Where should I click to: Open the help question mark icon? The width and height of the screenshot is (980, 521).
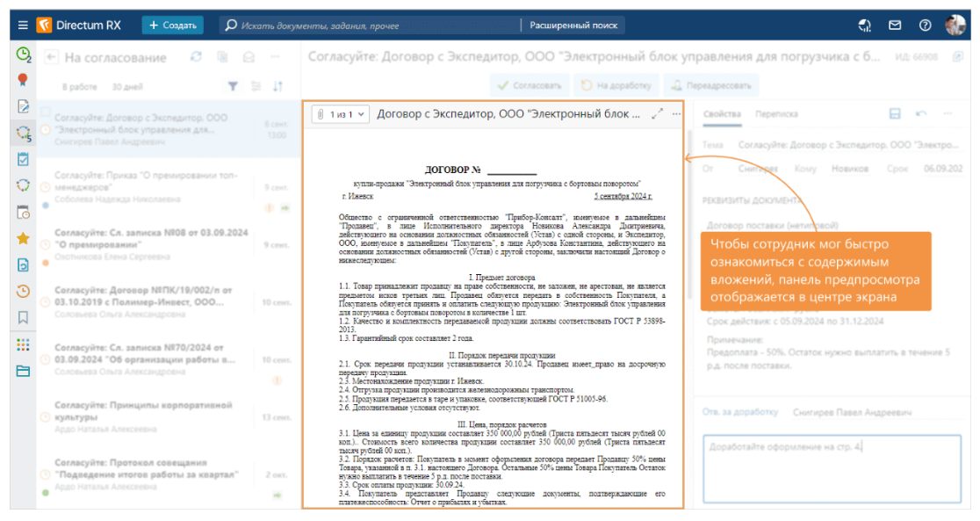tap(925, 25)
